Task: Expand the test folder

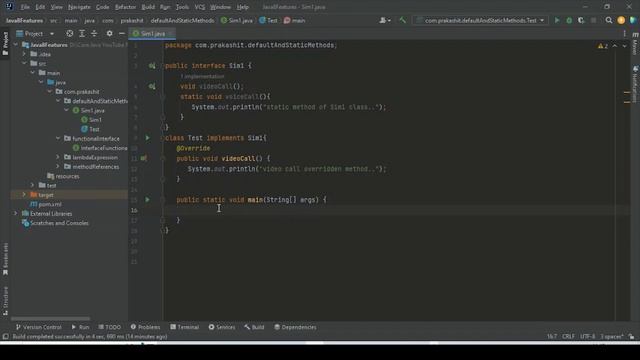Action: click(x=33, y=185)
